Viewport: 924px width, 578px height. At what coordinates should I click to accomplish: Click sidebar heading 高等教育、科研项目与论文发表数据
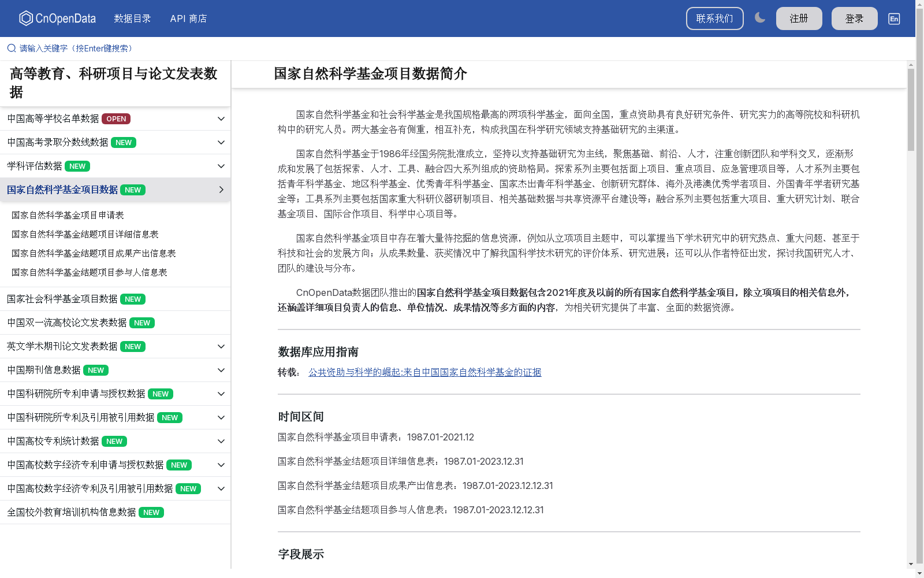[x=114, y=83]
